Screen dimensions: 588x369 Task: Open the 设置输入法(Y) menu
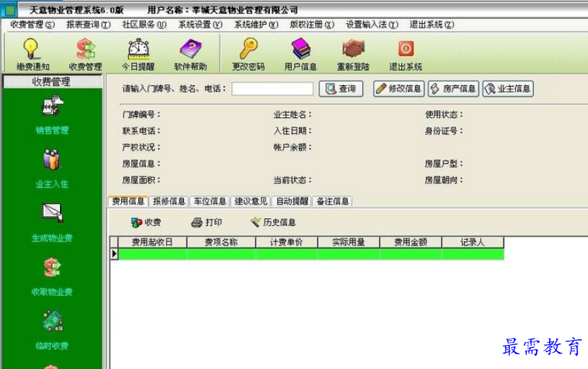(x=372, y=25)
